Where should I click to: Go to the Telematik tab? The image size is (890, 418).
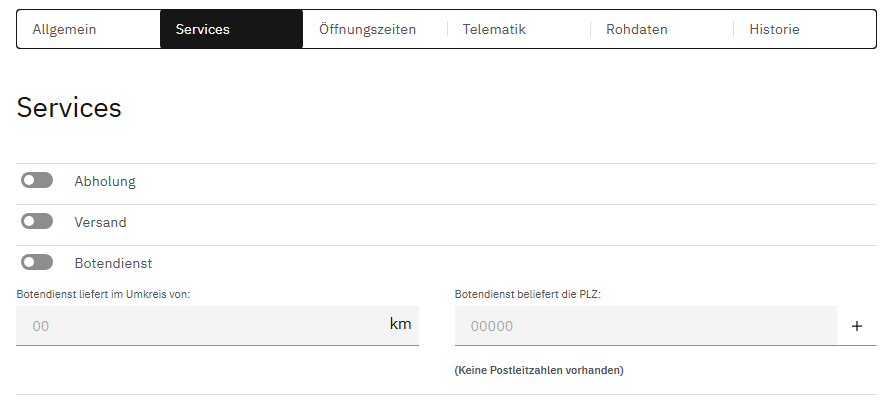[494, 29]
